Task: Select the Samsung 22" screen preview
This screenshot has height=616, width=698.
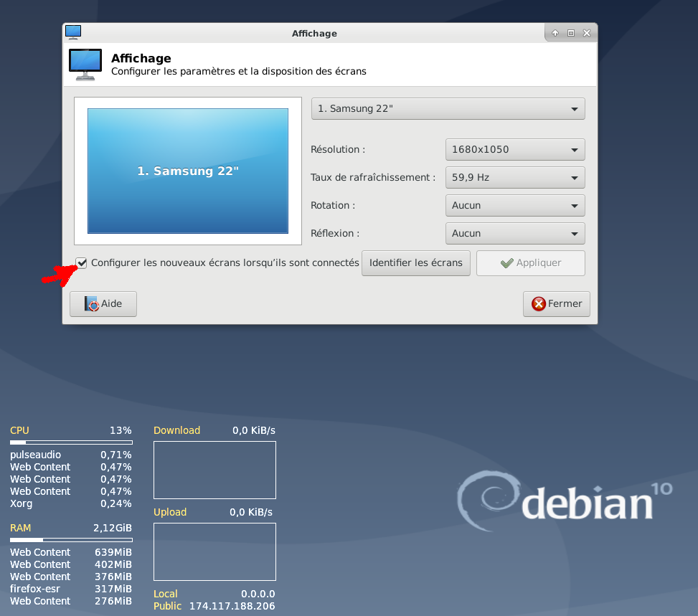Action: (188, 171)
